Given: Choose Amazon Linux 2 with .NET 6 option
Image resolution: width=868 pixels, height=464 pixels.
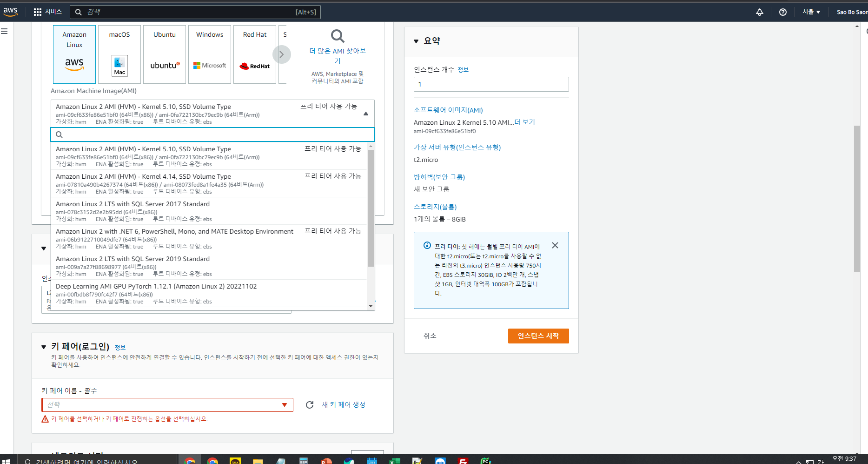Looking at the screenshot, I should pyautogui.click(x=209, y=238).
